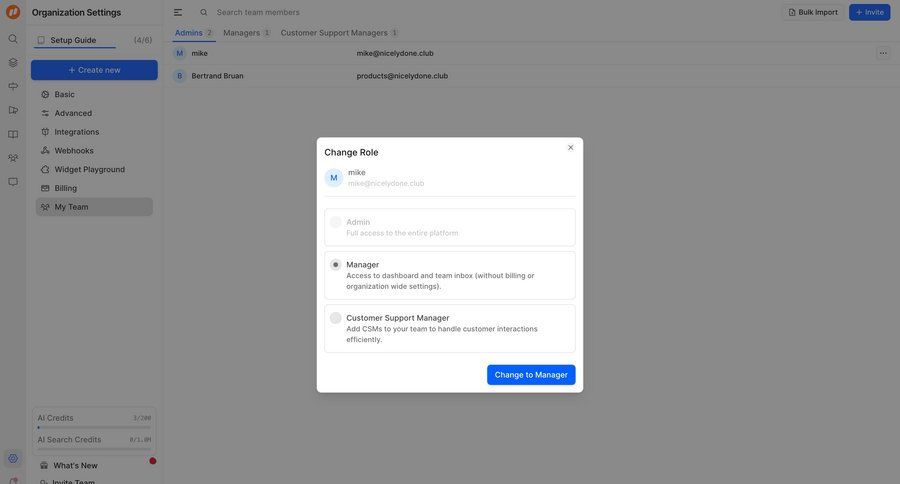Viewport: 900px width, 484px height.
Task: Select the Admin role radio button
Action: [336, 222]
